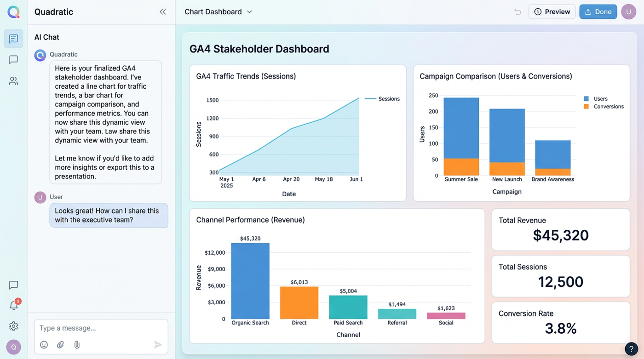Image resolution: width=644 pixels, height=359 pixels.
Task: Open the help question mark button
Action: coord(631,348)
